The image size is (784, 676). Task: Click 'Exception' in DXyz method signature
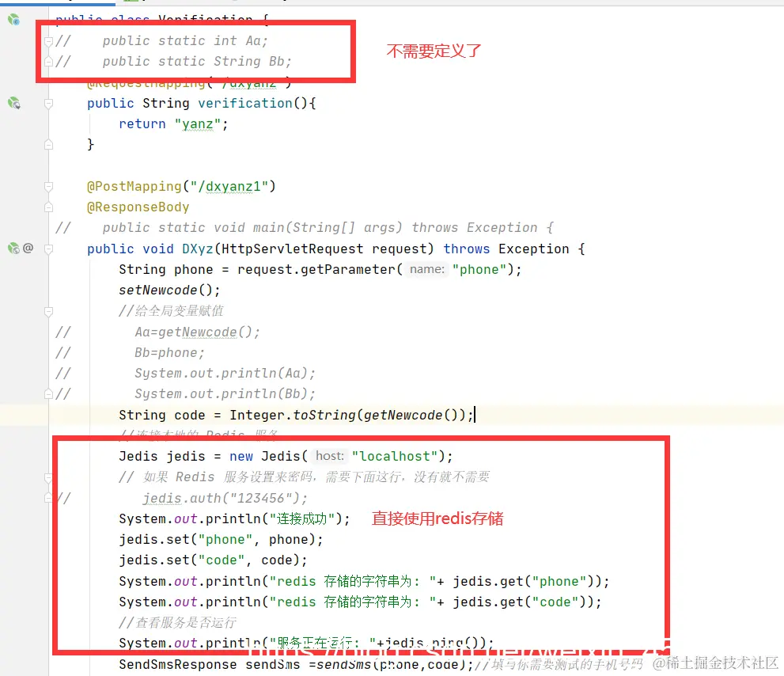[533, 249]
